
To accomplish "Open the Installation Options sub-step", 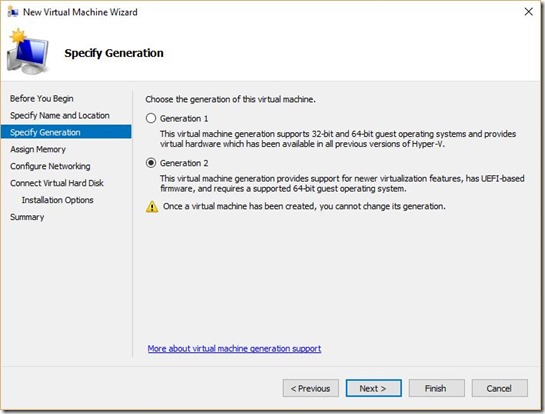I will coord(58,200).
